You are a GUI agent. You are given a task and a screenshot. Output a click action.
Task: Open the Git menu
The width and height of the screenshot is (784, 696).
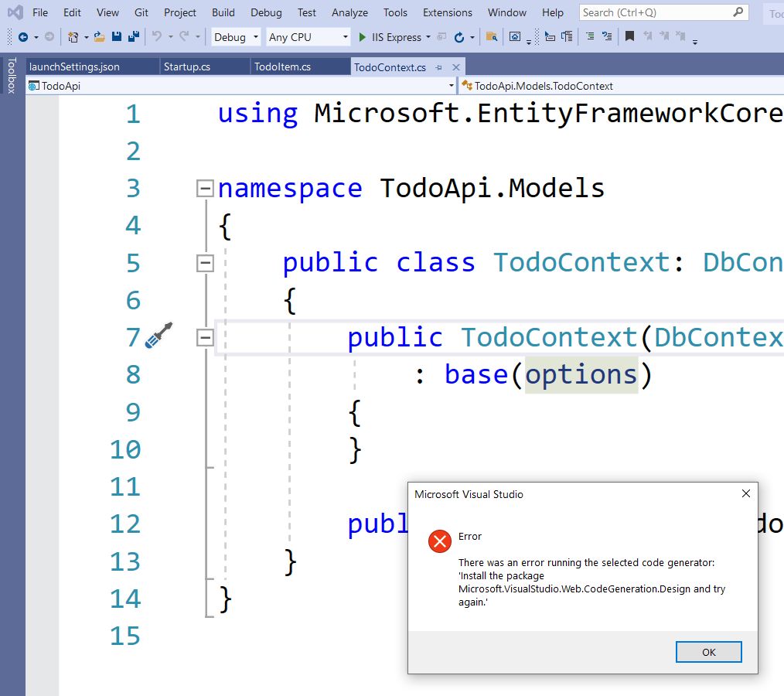pyautogui.click(x=141, y=12)
